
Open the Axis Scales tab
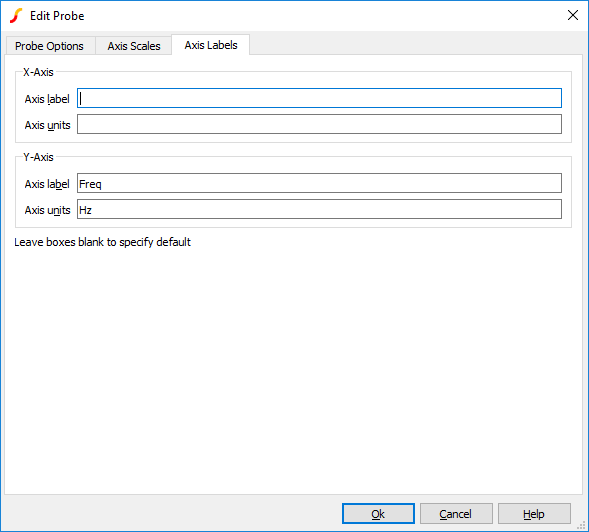(134, 46)
